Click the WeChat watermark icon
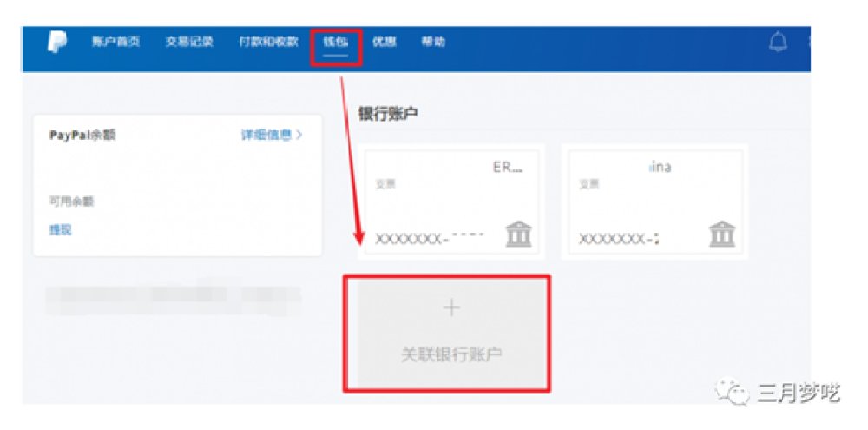 [732, 393]
